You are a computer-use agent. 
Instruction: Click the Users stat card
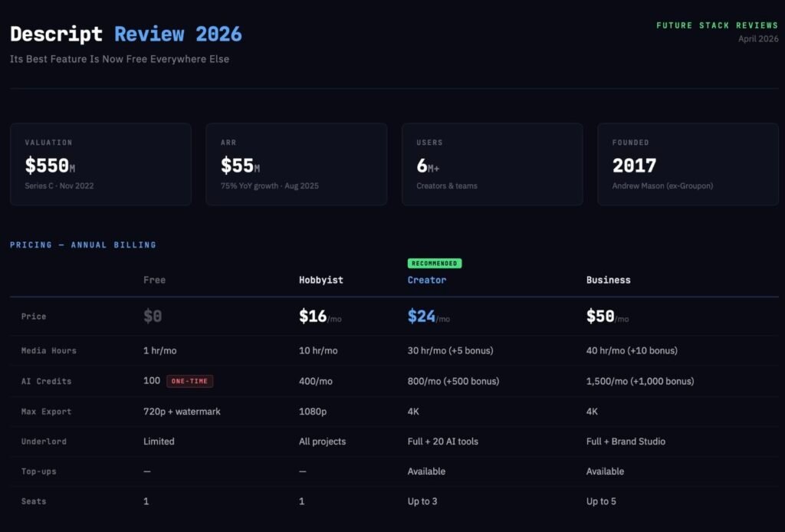491,163
